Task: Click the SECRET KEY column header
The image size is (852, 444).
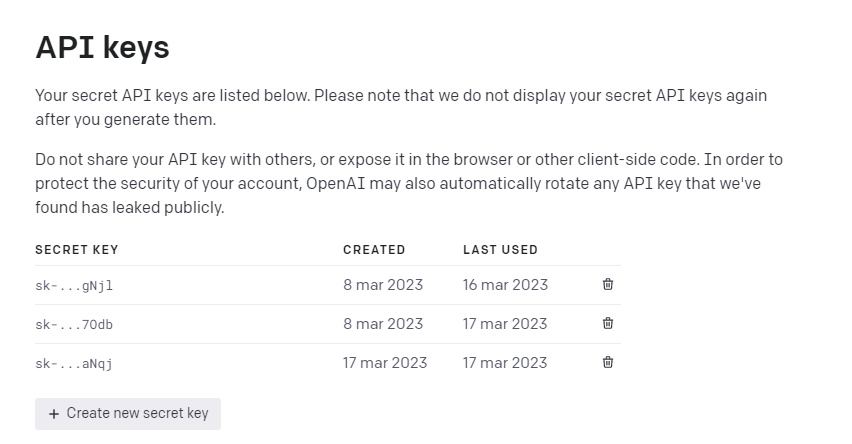Action: pos(77,250)
